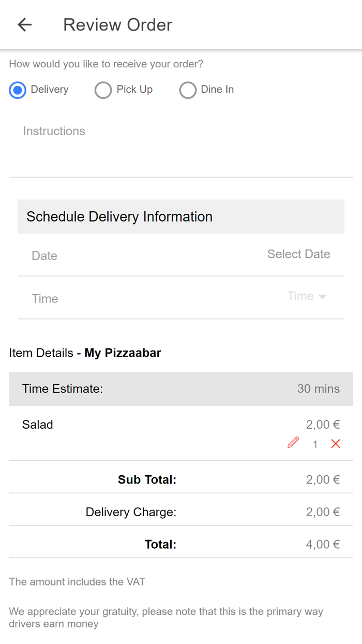Click the Item Details - My Pizzaabar heading
Viewport: 362px width, 644px height.
tap(85, 353)
